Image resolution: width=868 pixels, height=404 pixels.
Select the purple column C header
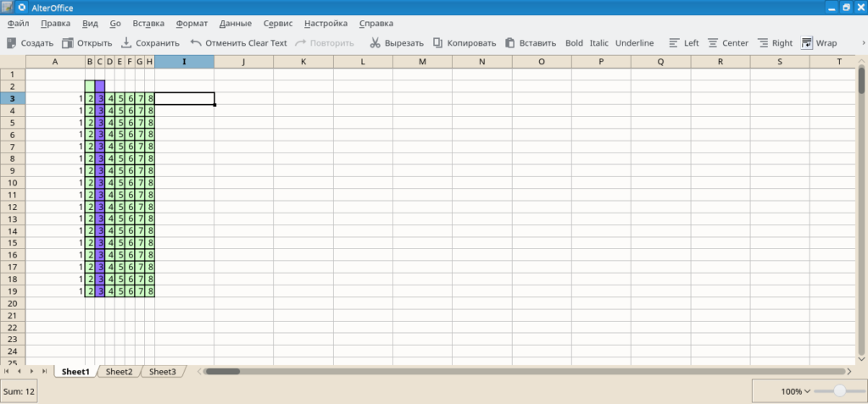tap(100, 62)
